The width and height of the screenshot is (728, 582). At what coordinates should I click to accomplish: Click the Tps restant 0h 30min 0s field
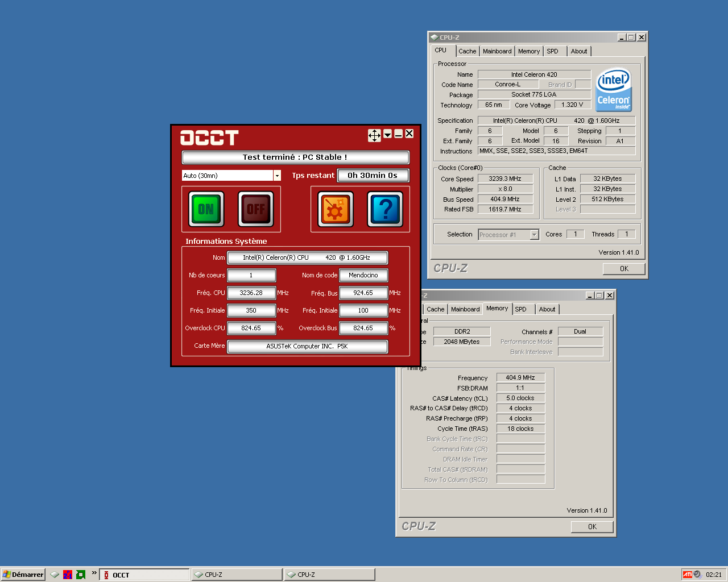[373, 176]
